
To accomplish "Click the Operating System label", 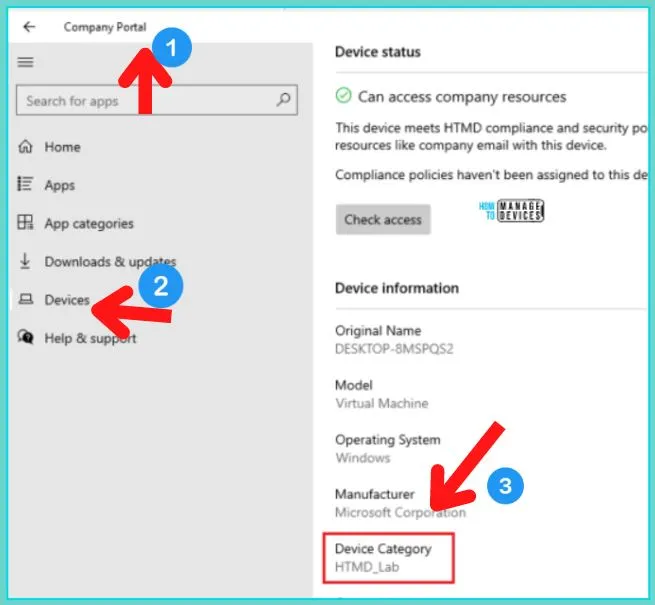I will (388, 440).
